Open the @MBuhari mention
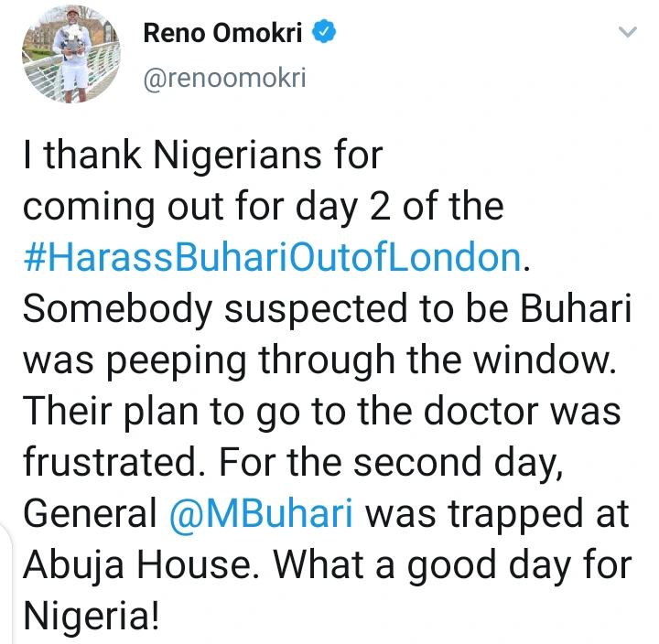The image size is (659, 644). click(268, 514)
